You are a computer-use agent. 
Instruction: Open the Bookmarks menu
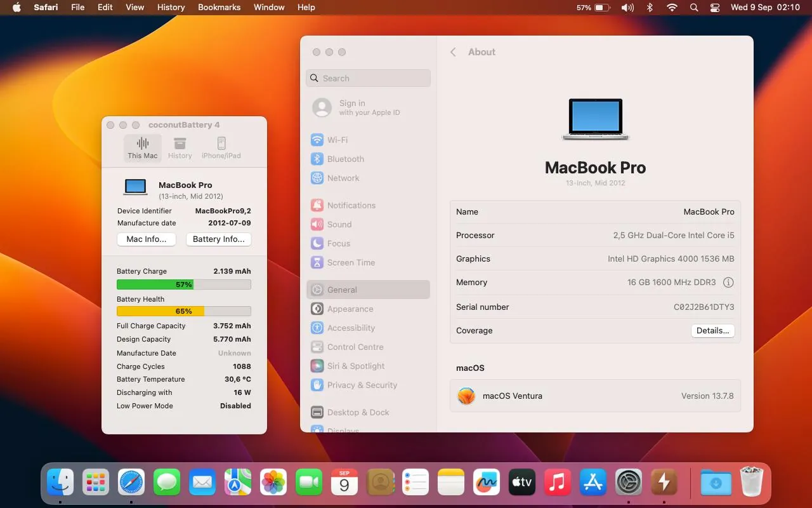click(x=219, y=8)
